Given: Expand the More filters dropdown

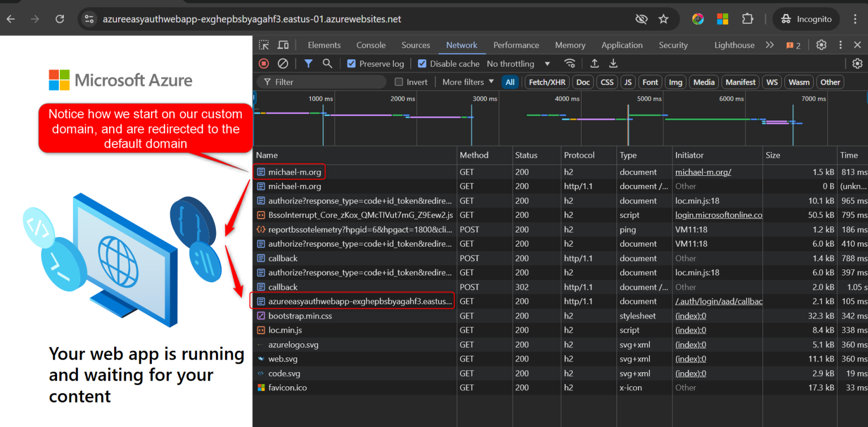Looking at the screenshot, I should point(468,82).
